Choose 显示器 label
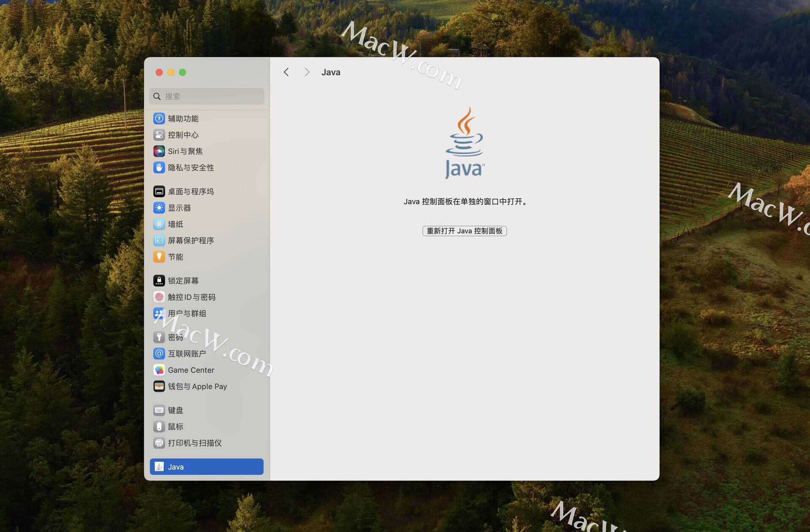Screen dimensions: 810x532 coord(179,208)
